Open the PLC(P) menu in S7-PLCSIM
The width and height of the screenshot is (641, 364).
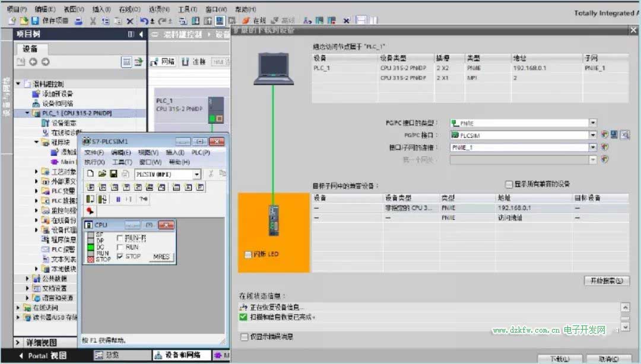pyautogui.click(x=201, y=152)
